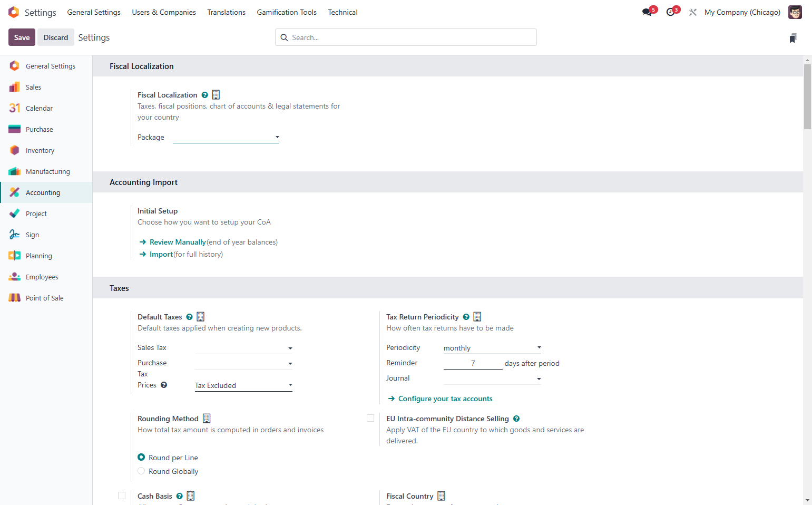This screenshot has height=505, width=812.
Task: Click the Discard button
Action: click(x=56, y=37)
